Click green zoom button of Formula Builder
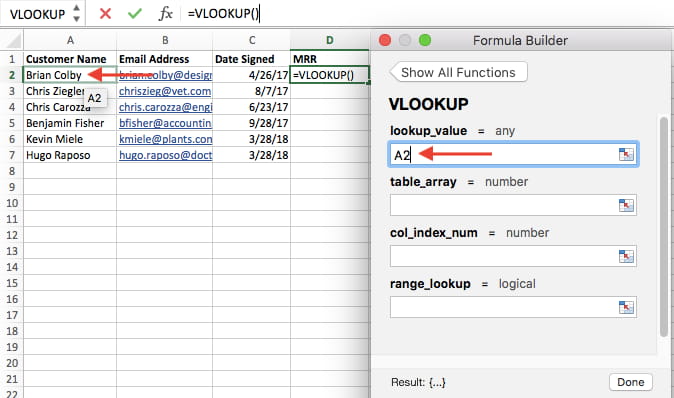Image resolution: width=674 pixels, height=398 pixels. click(425, 40)
